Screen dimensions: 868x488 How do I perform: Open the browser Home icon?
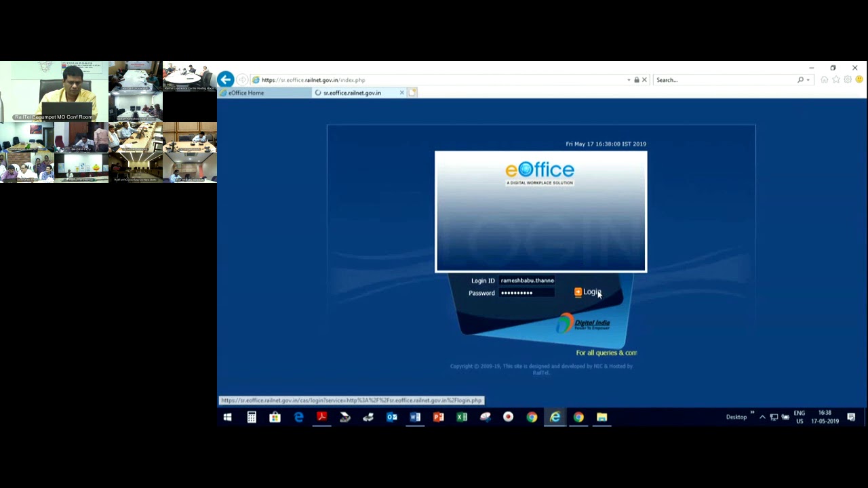click(x=824, y=80)
